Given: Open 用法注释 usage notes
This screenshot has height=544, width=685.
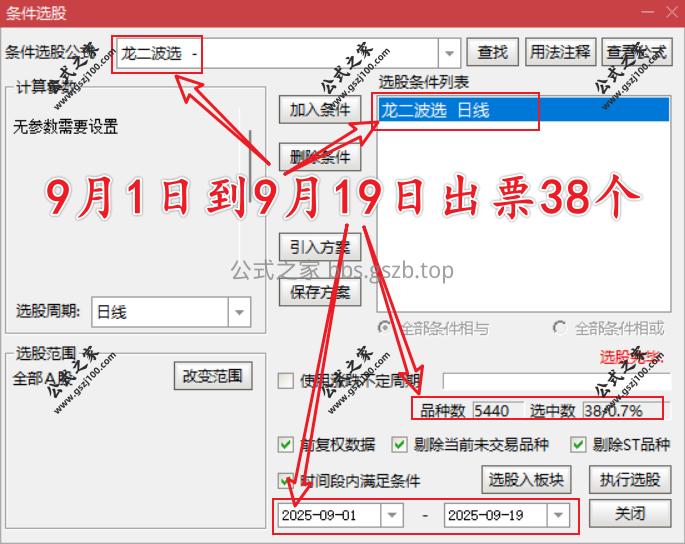Looking at the screenshot, I should (560, 52).
